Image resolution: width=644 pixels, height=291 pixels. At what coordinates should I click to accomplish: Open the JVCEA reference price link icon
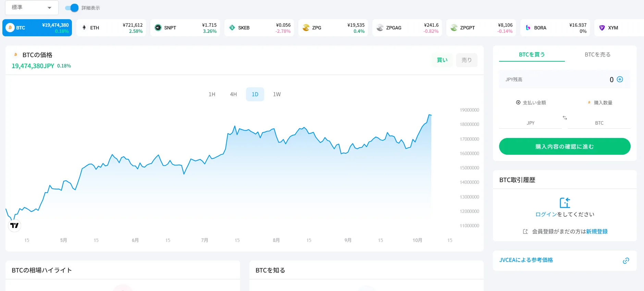[626, 261]
